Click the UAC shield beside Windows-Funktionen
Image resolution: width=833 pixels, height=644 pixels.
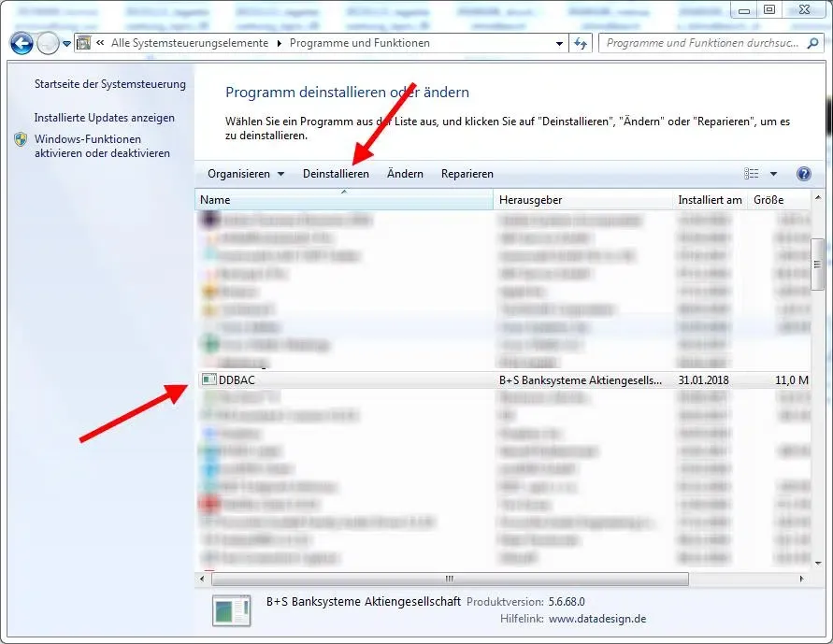pyautogui.click(x=21, y=140)
